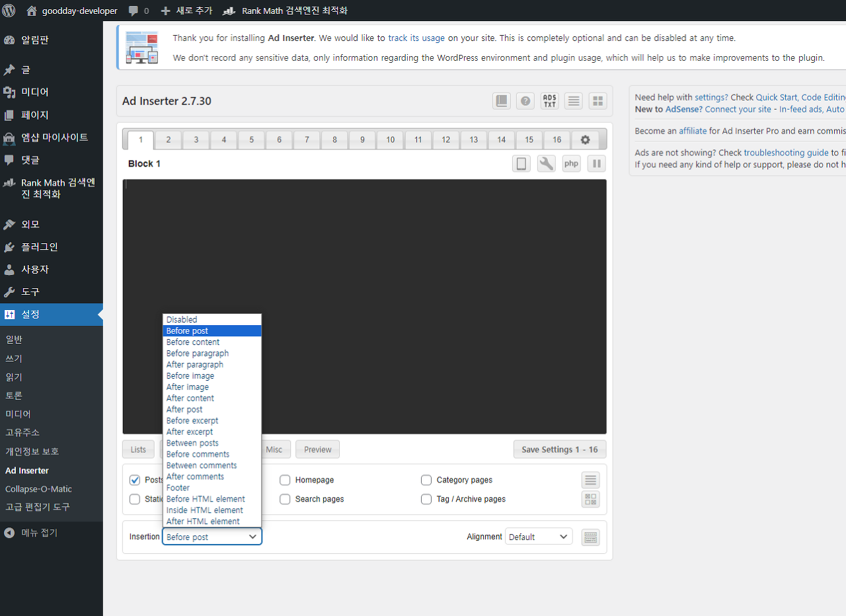Open the Insertion dropdown showing Before post
This screenshot has width=846, height=616.
click(x=212, y=537)
